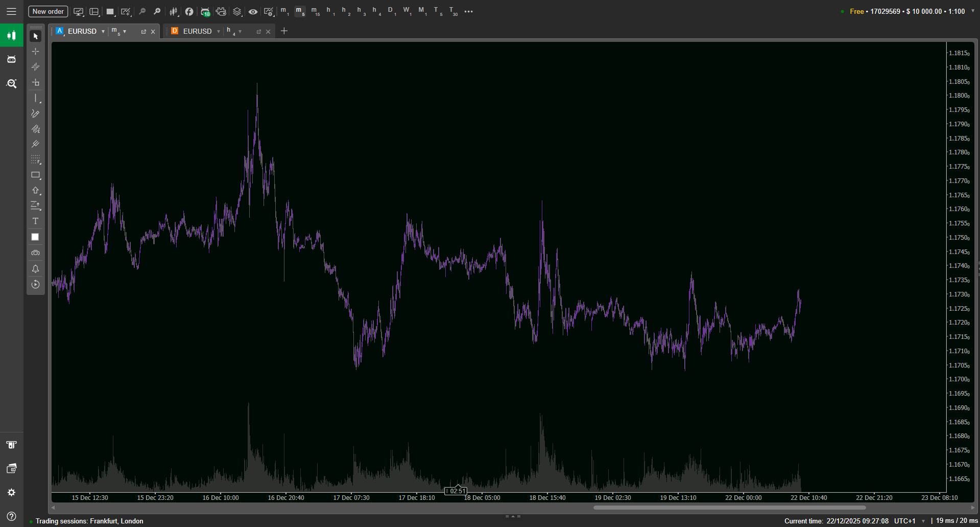The height and width of the screenshot is (527, 980).
Task: Select the crosshair tool
Action: coord(36,51)
